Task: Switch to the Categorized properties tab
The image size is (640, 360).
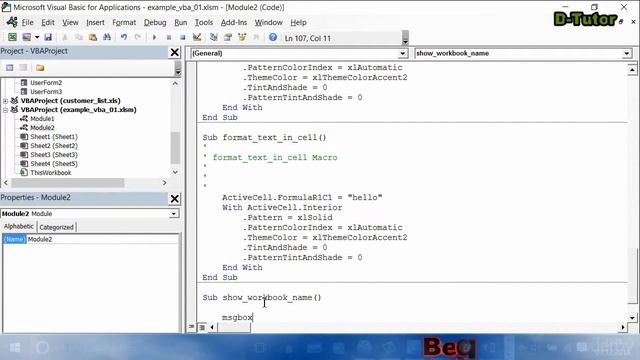Action: point(56,227)
